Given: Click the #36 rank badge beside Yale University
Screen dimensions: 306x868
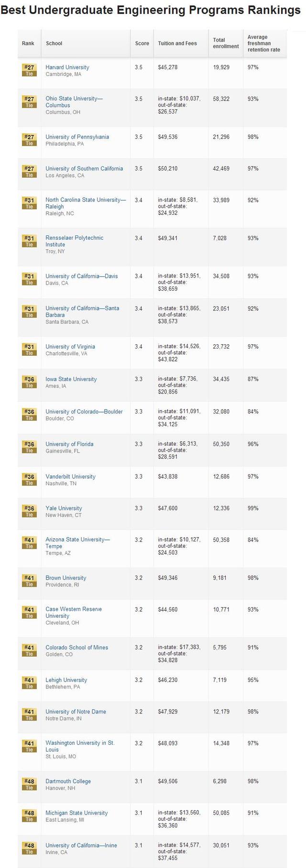Looking at the screenshot, I should [29, 511].
